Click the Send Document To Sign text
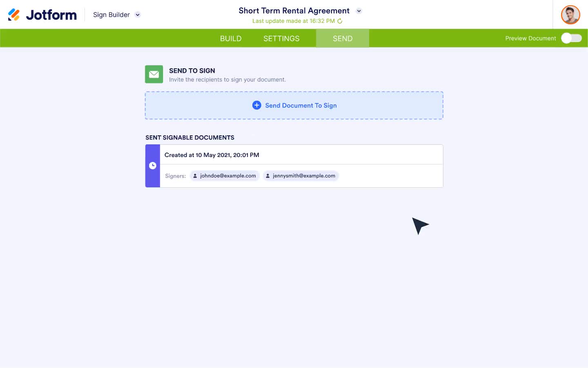Viewport: 588px width, 368px height. click(301, 105)
